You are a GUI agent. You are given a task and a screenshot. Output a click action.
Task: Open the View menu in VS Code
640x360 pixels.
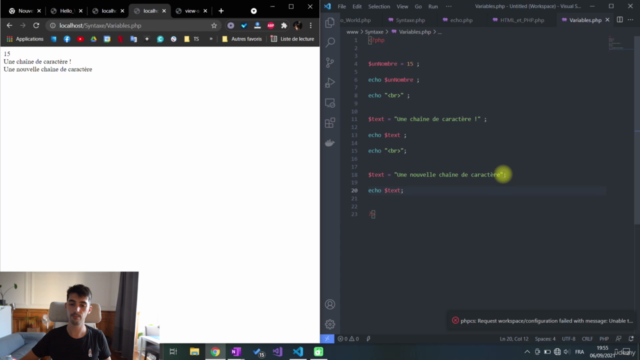(x=402, y=7)
